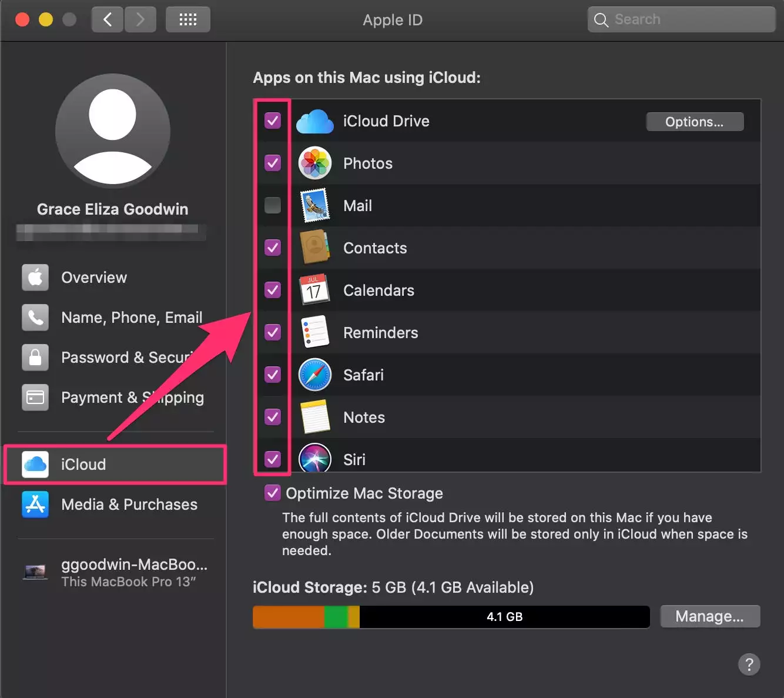
Task: Untick the Siri checkbox
Action: [273, 459]
